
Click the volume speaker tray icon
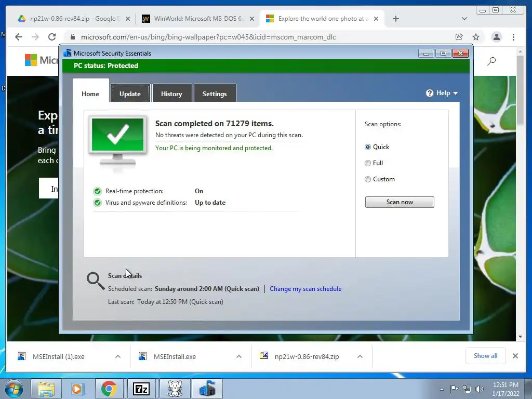click(x=480, y=389)
